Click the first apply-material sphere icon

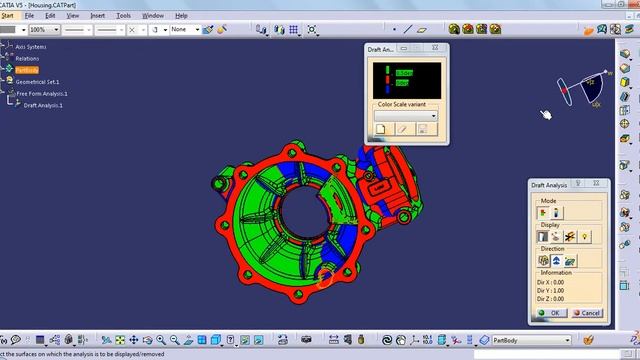click(x=454, y=29)
